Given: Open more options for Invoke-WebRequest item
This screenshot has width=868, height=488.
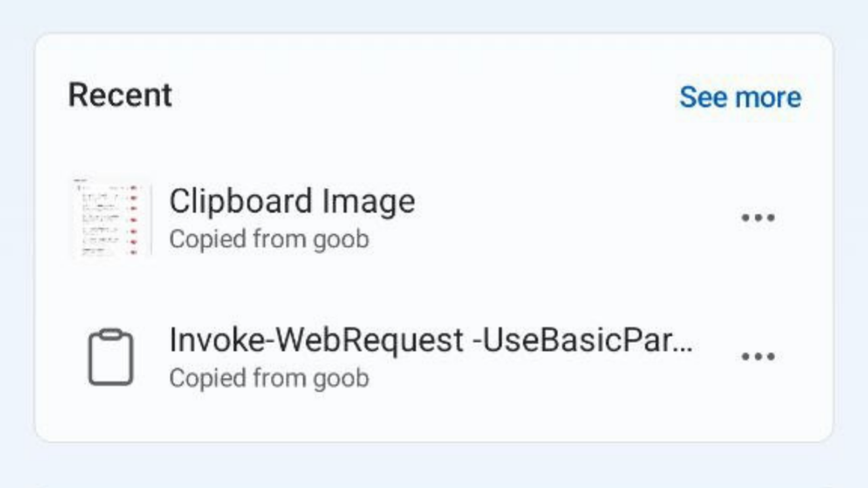Looking at the screenshot, I should (x=757, y=357).
